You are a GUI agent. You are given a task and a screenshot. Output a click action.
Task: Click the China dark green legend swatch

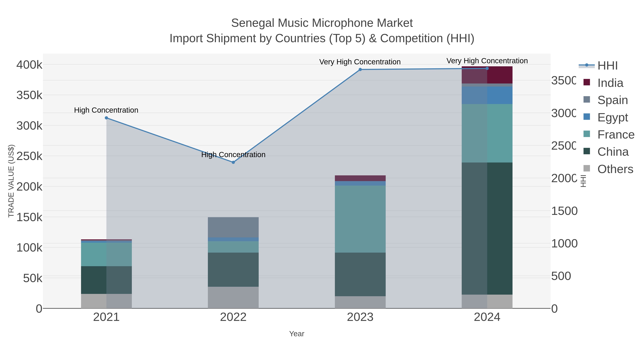(587, 151)
